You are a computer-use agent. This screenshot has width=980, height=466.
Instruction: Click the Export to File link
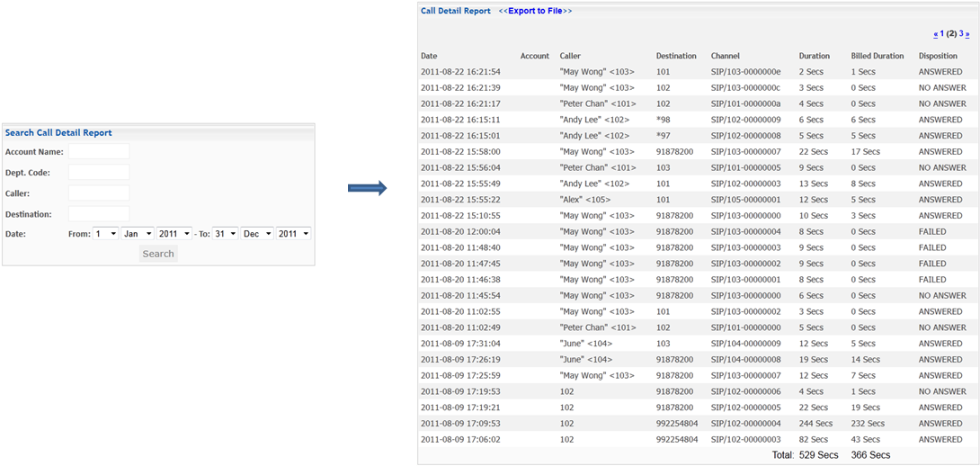[535, 12]
